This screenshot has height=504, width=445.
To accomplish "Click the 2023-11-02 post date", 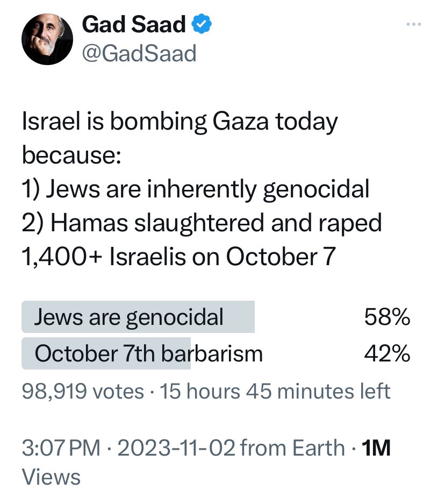I will tap(176, 448).
